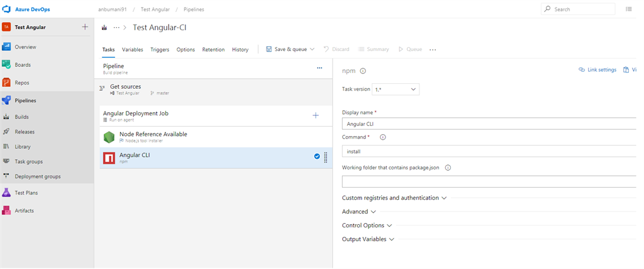The width and height of the screenshot is (644, 269).
Task: Click the Azure DevOps logo icon
Action: [x=6, y=9]
